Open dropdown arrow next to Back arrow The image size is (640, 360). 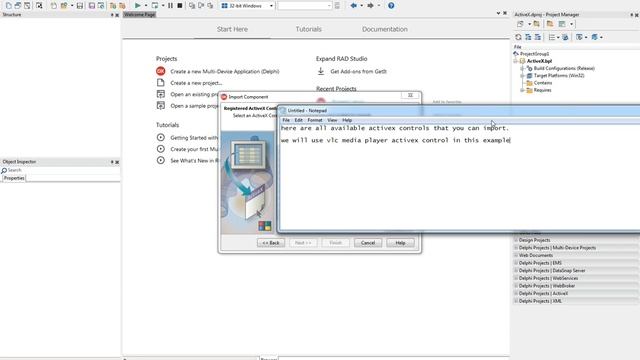(362, 6)
